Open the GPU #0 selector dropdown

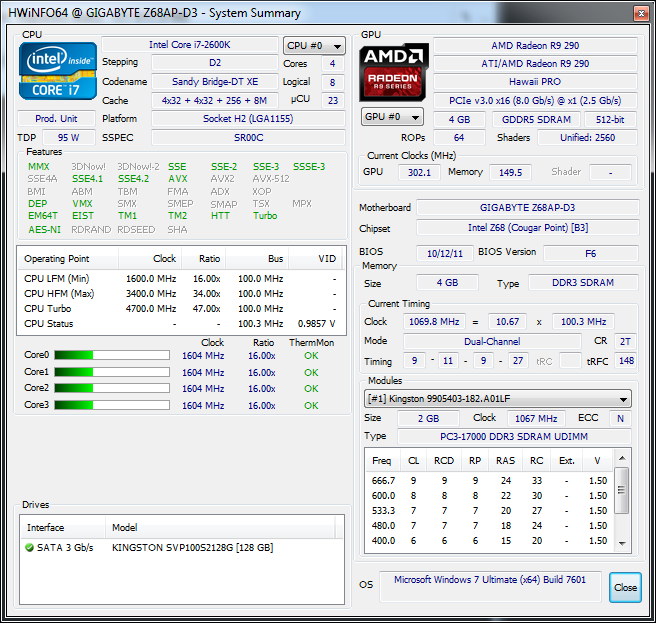pyautogui.click(x=392, y=117)
